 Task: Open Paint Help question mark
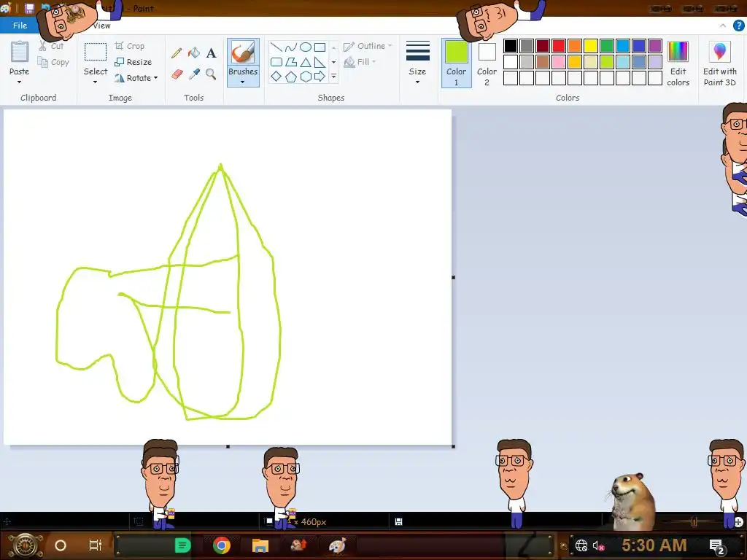click(x=738, y=26)
